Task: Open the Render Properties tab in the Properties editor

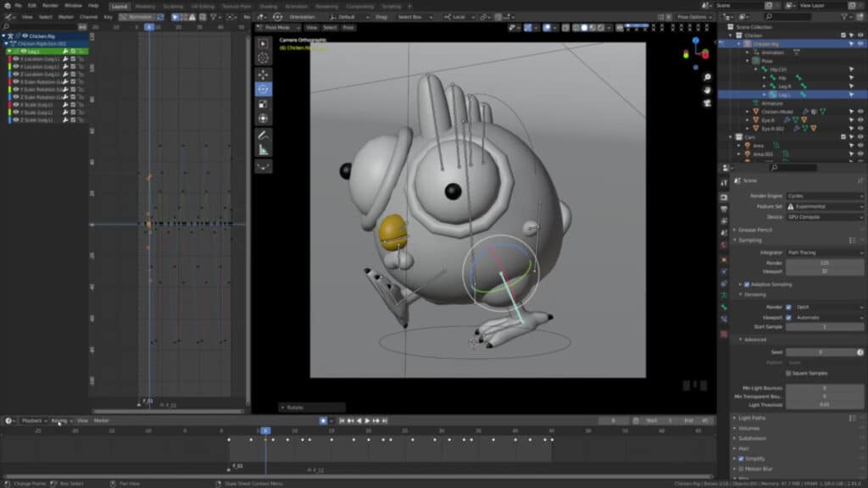Action: pos(725,197)
